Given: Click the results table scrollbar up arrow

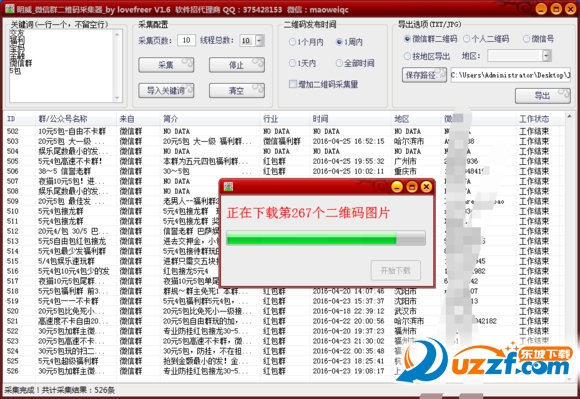Looking at the screenshot, I should pos(569,117).
